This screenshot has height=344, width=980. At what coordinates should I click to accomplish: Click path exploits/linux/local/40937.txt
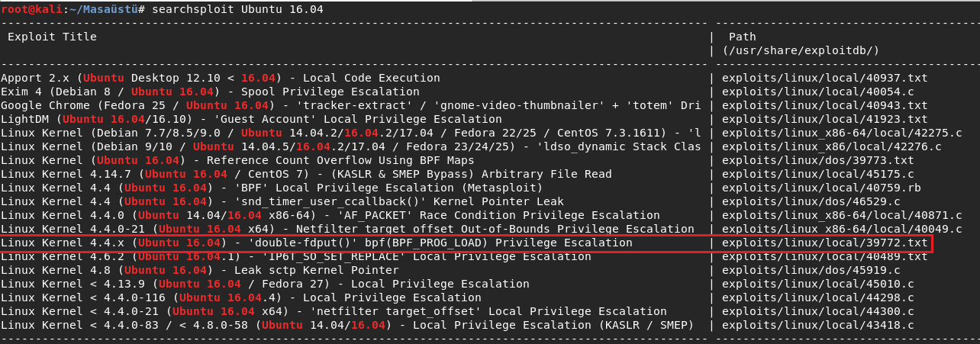point(824,78)
